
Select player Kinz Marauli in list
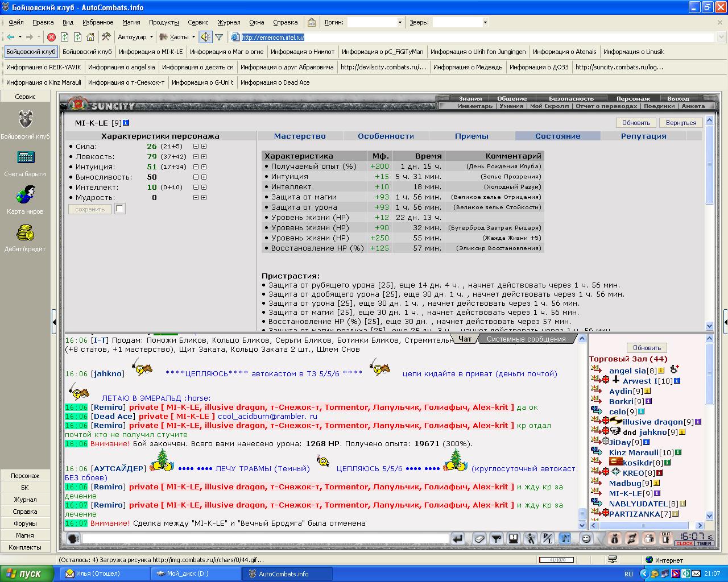633,452
